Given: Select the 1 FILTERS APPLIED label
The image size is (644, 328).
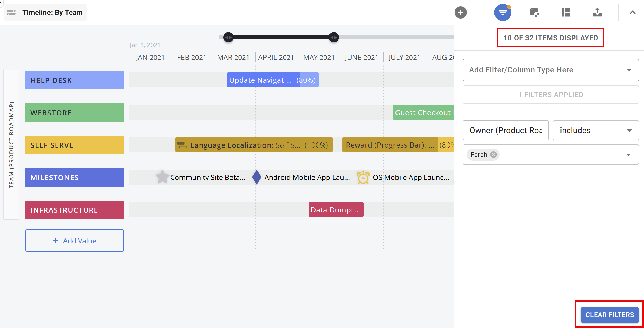Looking at the screenshot, I should [x=550, y=94].
